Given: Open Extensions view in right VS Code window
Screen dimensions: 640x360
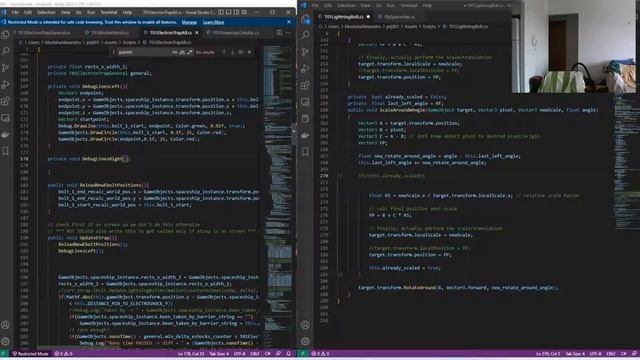Looking at the screenshot, I should (305, 85).
